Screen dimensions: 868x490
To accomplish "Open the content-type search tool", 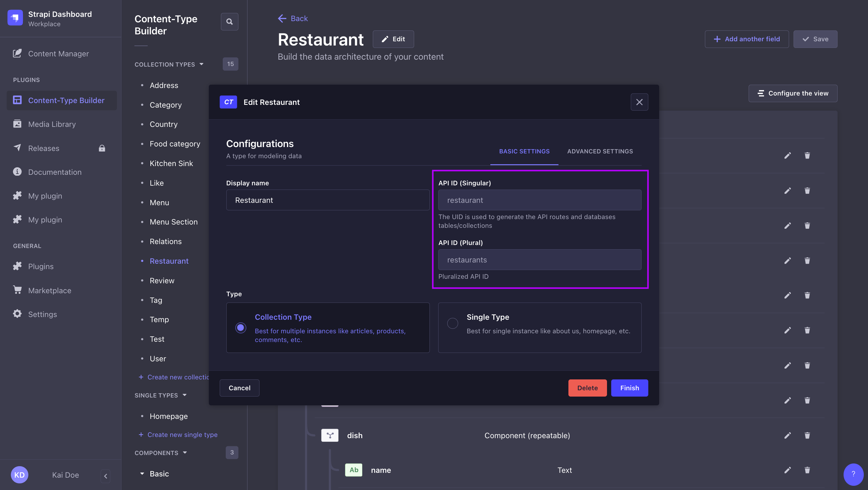I will point(229,21).
